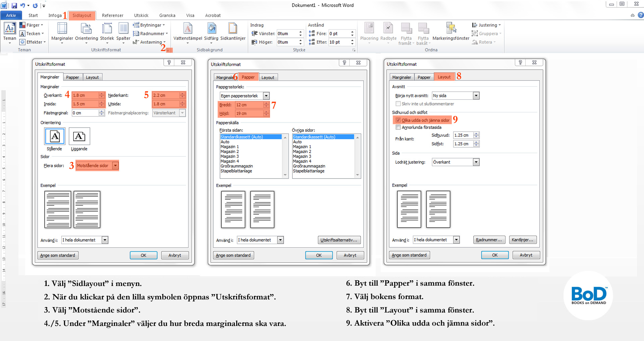Open the Storlek page size button
The height and width of the screenshot is (341, 644).
pos(107,33)
